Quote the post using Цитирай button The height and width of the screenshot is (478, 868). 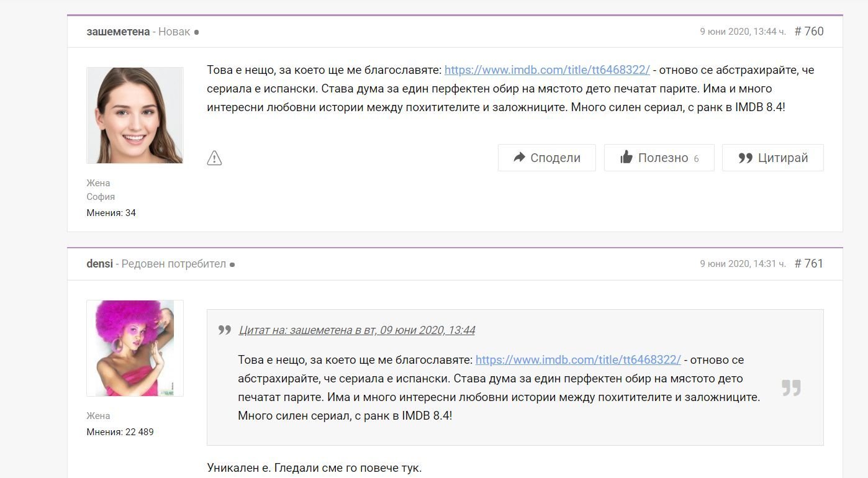772,158
